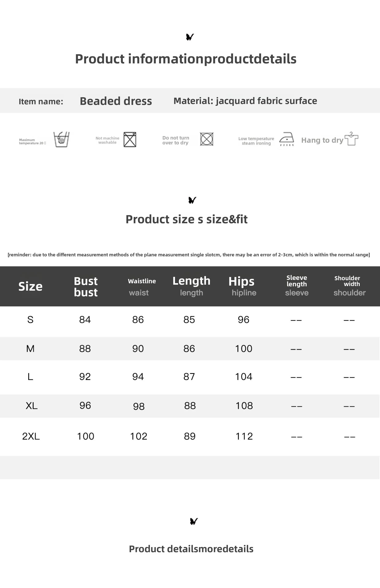
Task: Click the butterfly above Product details heading
Action: coord(194,521)
